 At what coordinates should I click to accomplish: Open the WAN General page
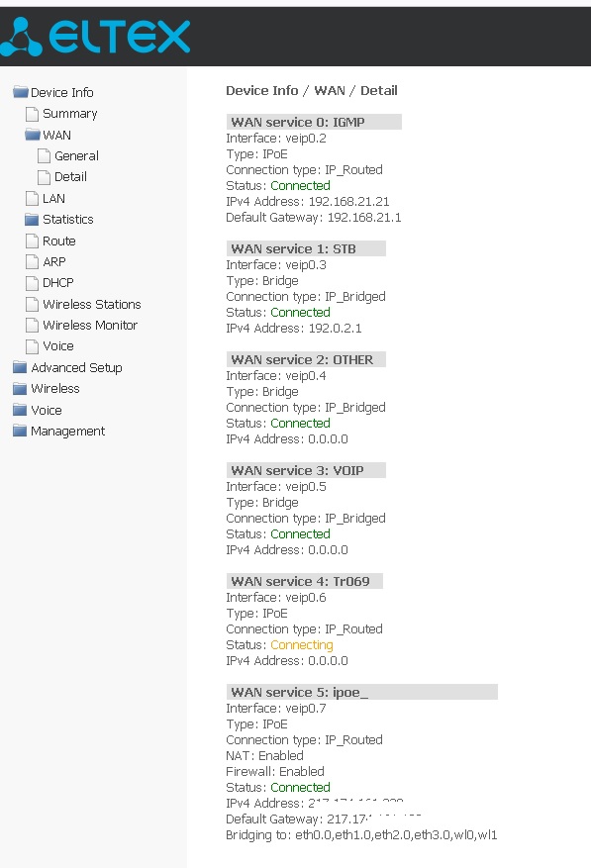[x=76, y=156]
